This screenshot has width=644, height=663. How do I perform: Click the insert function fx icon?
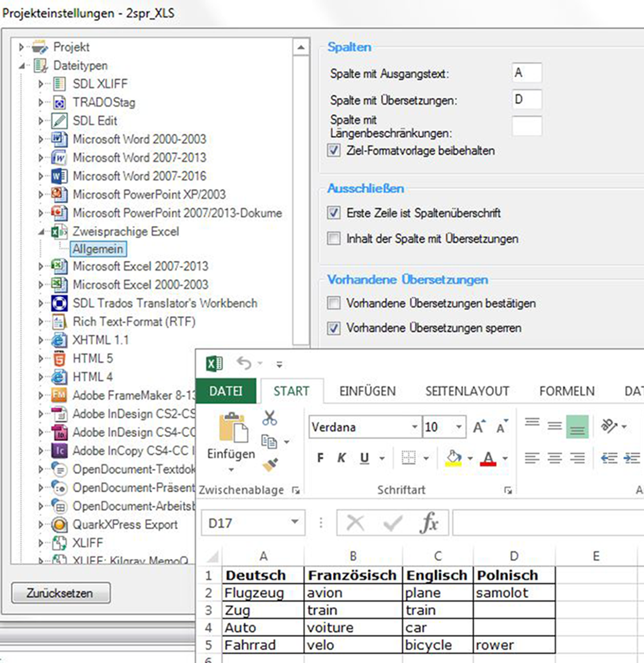pyautogui.click(x=430, y=522)
